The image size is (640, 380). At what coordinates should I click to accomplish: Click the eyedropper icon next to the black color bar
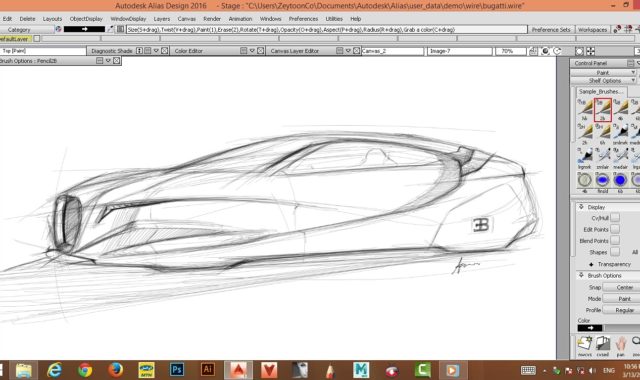tap(111, 29)
